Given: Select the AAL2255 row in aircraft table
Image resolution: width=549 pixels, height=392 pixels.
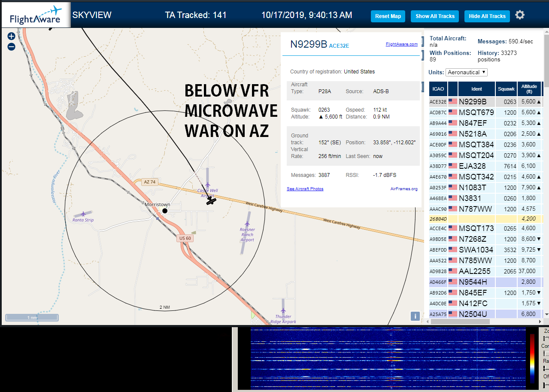Looking at the screenshot, I should pyautogui.click(x=486, y=271).
